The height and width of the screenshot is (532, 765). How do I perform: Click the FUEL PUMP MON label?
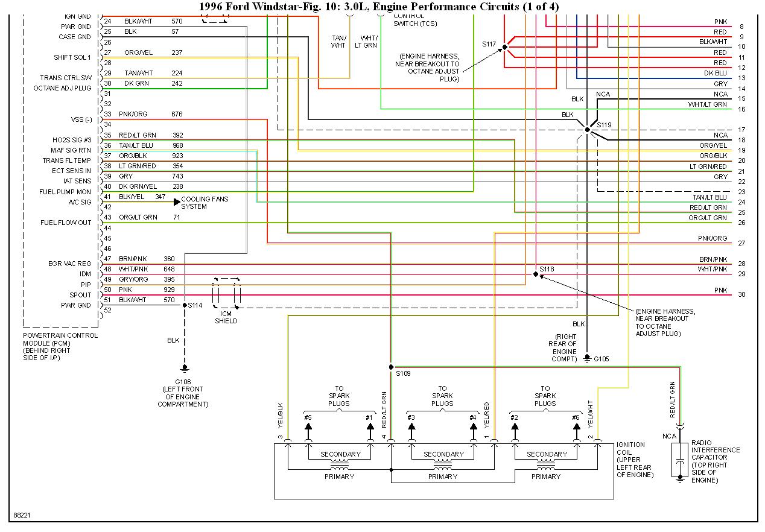pyautogui.click(x=66, y=192)
